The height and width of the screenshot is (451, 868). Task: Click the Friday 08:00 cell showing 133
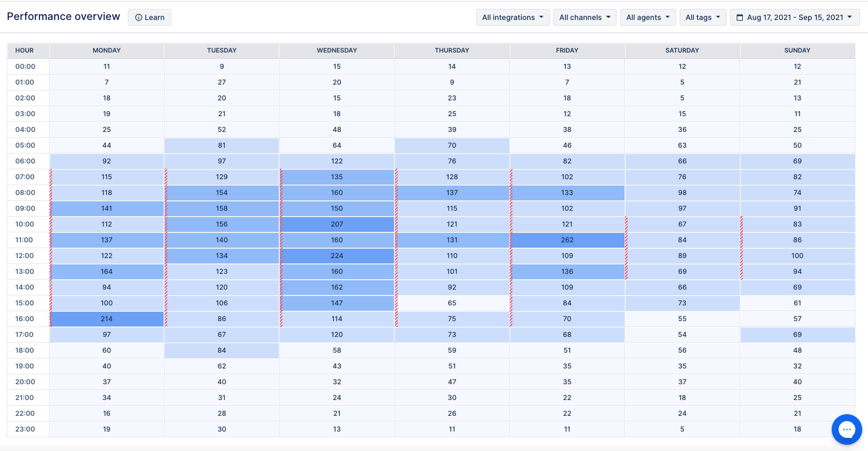(x=567, y=192)
